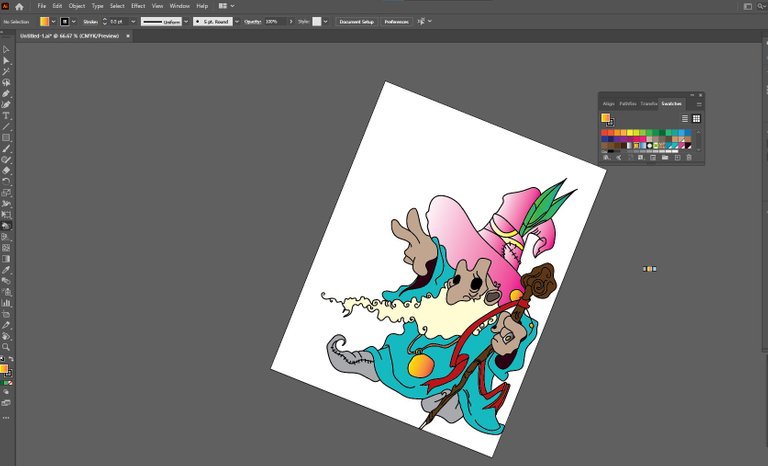Activate the Type tool
Image resolution: width=768 pixels, height=466 pixels.
click(6, 116)
